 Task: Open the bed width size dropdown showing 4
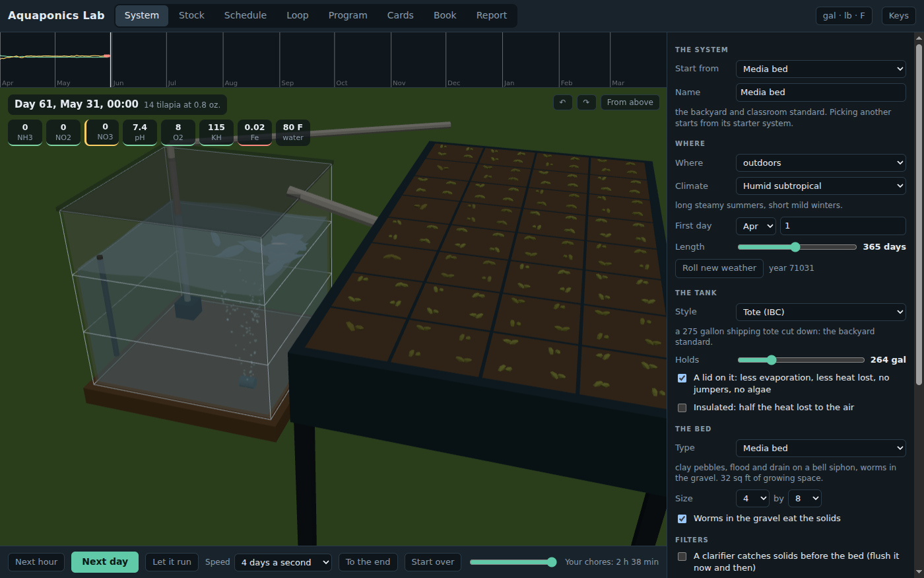click(753, 498)
